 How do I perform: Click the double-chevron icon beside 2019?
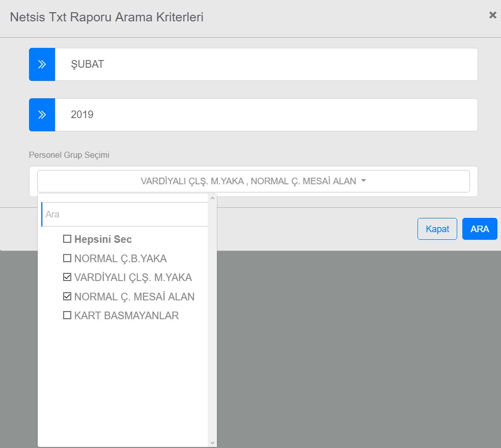[x=42, y=115]
